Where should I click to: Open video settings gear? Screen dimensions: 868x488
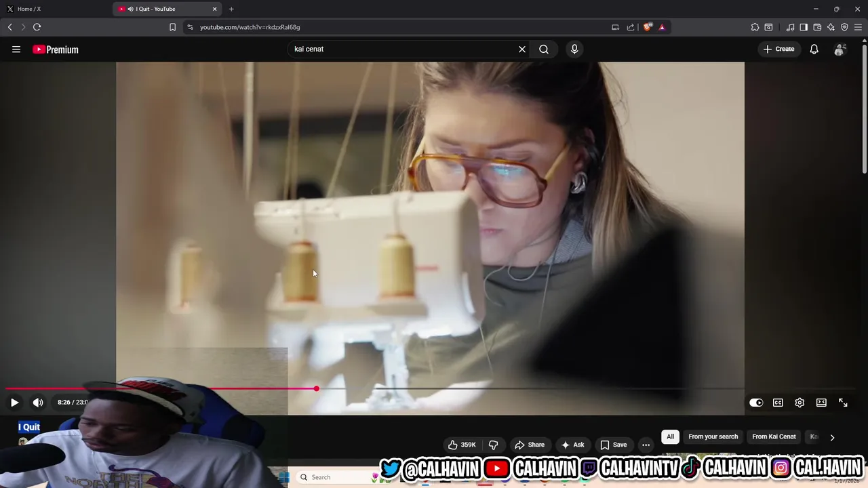click(800, 403)
